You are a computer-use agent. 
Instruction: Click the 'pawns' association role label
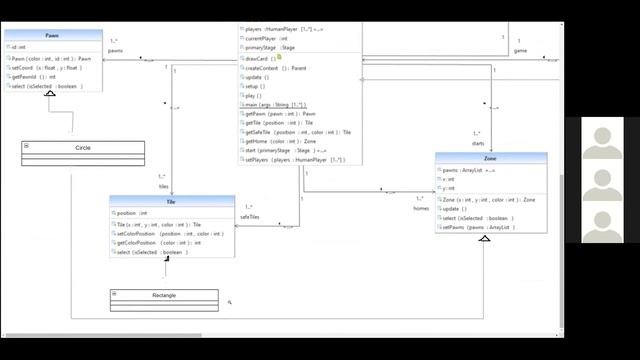click(x=115, y=51)
